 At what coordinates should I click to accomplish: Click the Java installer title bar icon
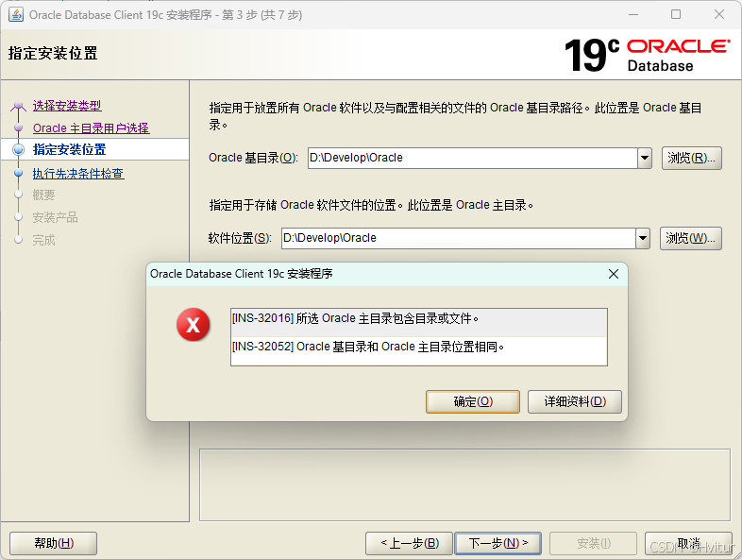[x=16, y=15]
